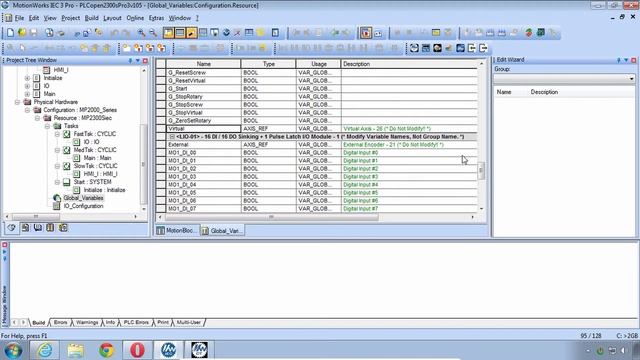Screen dimensions: 640x360
Task: Click the left-arrow import icon in second toolbar
Action: (472, 48)
